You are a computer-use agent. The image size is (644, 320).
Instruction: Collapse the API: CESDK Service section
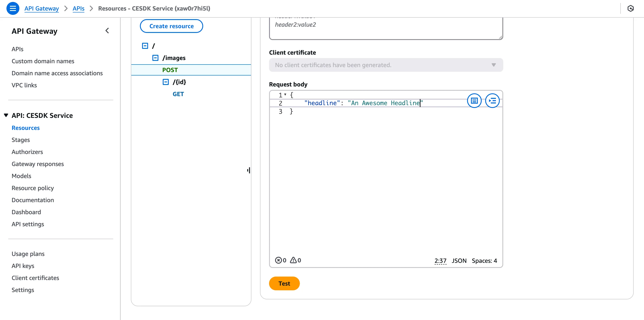(x=6, y=115)
